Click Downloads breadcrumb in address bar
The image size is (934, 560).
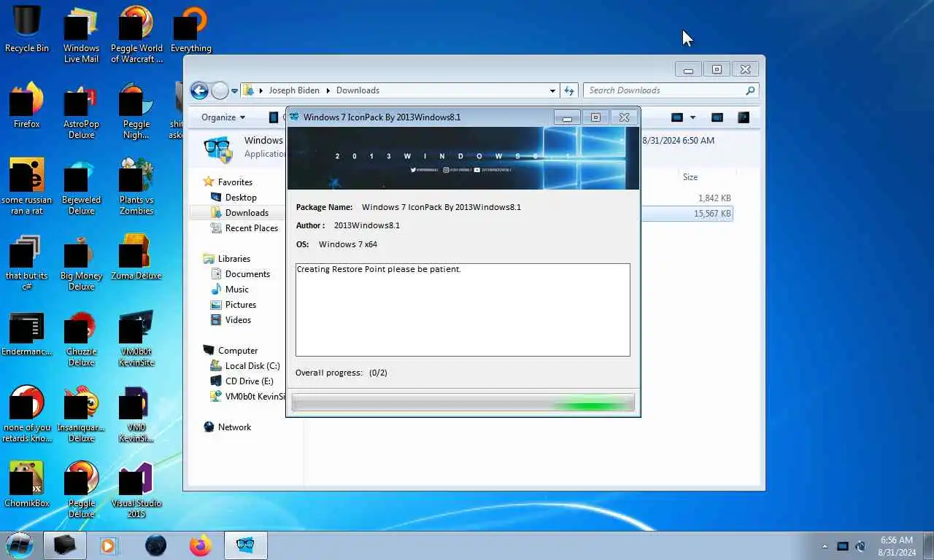point(358,90)
